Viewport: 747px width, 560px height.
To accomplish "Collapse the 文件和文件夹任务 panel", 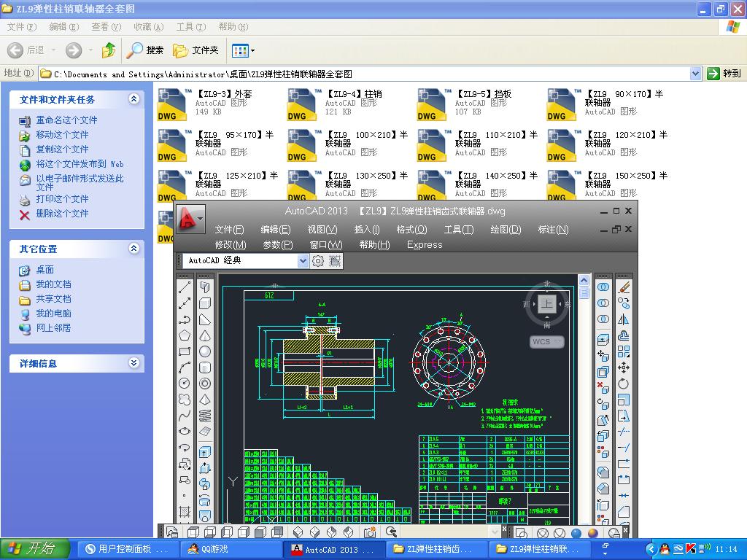I will [133, 99].
